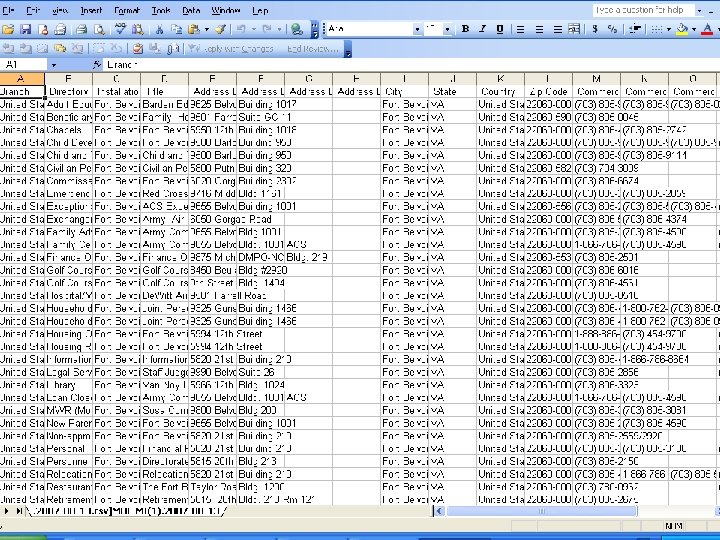Image resolution: width=720 pixels, height=540 pixels.
Task: Open the help question box dropdown arrow
Action: click(699, 10)
